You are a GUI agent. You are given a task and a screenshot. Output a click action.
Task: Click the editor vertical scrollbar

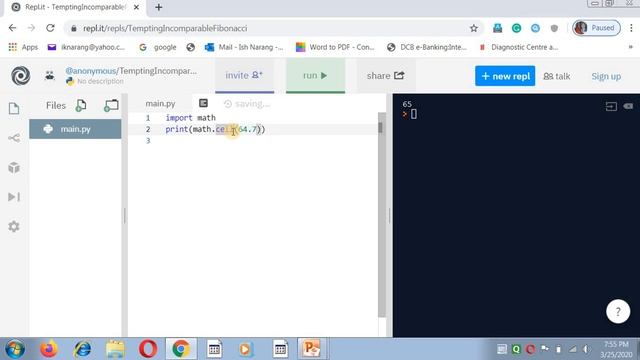click(x=382, y=214)
